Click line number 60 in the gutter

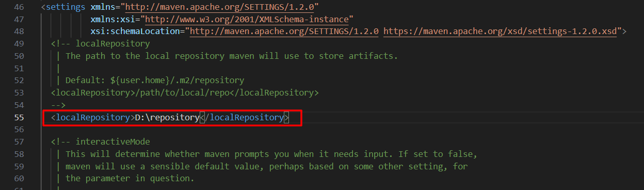tap(20, 179)
